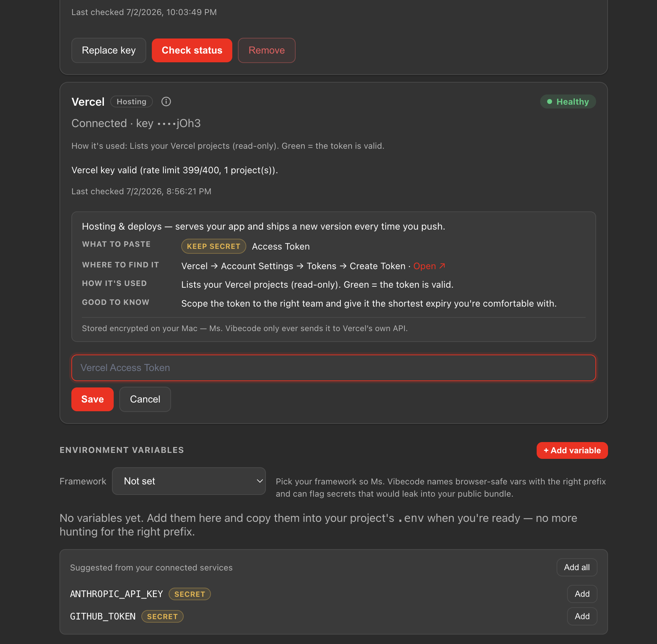Click the "Stored encrypted on your Mac" note
The width and height of the screenshot is (657, 644).
tap(245, 328)
